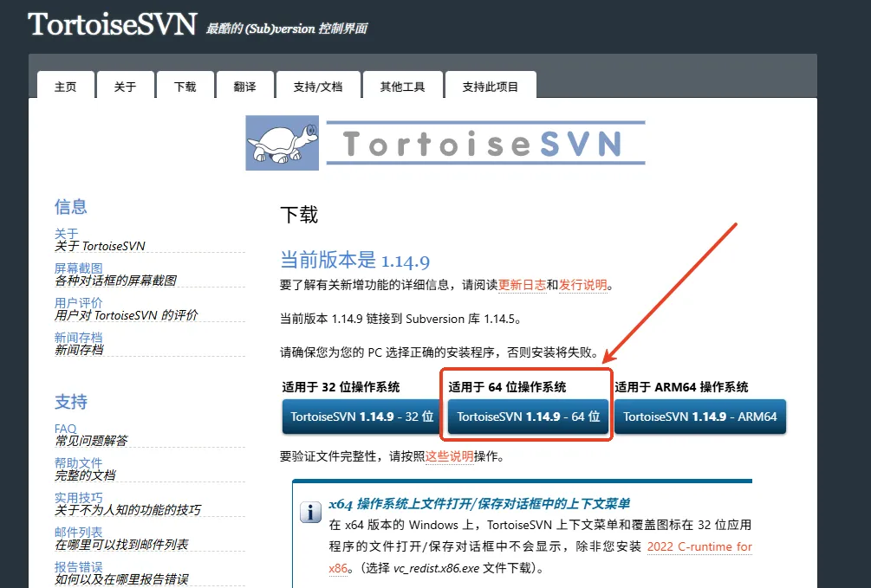Viewport: 871px width, 588px height.
Task: Open the 支持/文档 tab
Action: [x=318, y=87]
